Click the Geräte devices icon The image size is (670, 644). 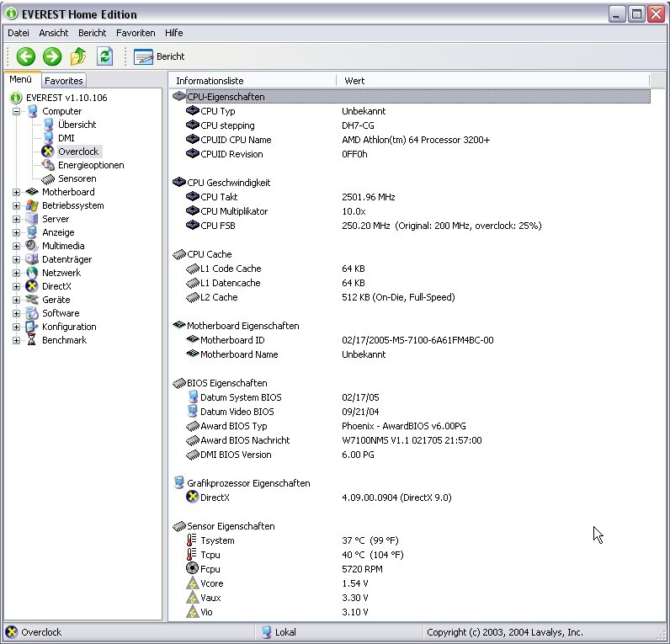coord(32,300)
